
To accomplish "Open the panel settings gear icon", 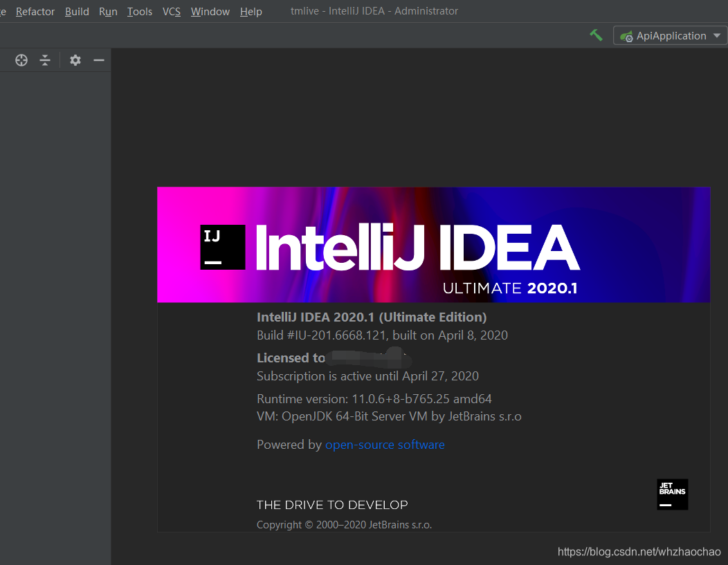I will tap(75, 60).
